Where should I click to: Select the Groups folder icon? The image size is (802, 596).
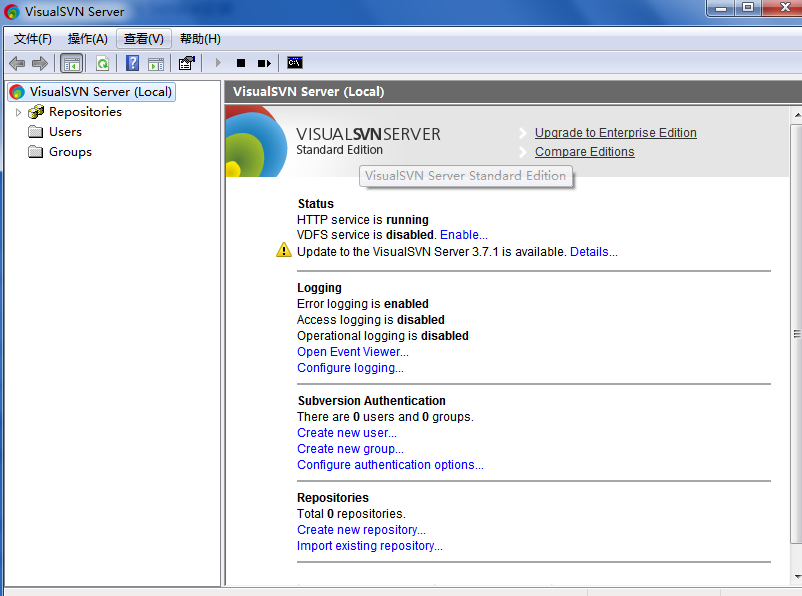[x=36, y=152]
